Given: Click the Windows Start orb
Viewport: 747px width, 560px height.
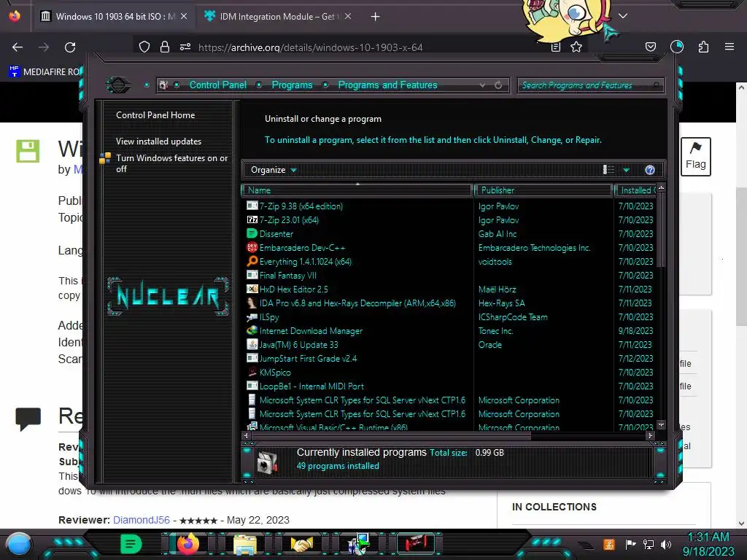Looking at the screenshot, I should [19, 544].
